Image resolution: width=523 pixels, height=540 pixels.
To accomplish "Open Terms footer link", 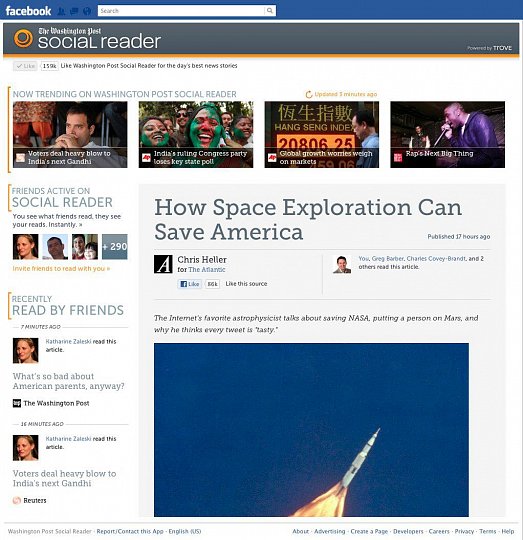I will coord(488,531).
